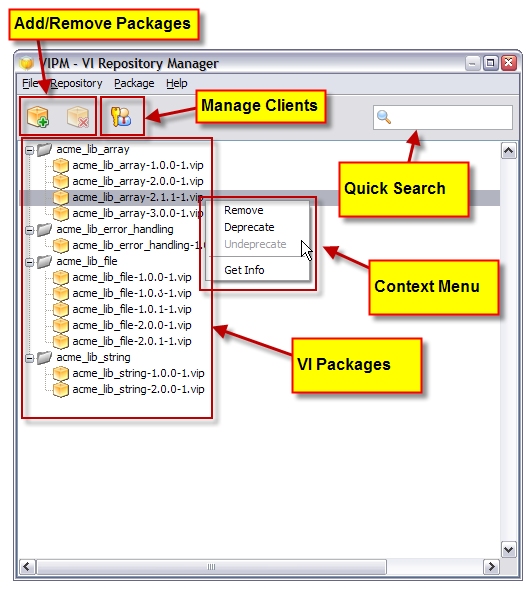Click the grayed Undeprecate context menu entry
This screenshot has width=531, height=589.
point(255,244)
